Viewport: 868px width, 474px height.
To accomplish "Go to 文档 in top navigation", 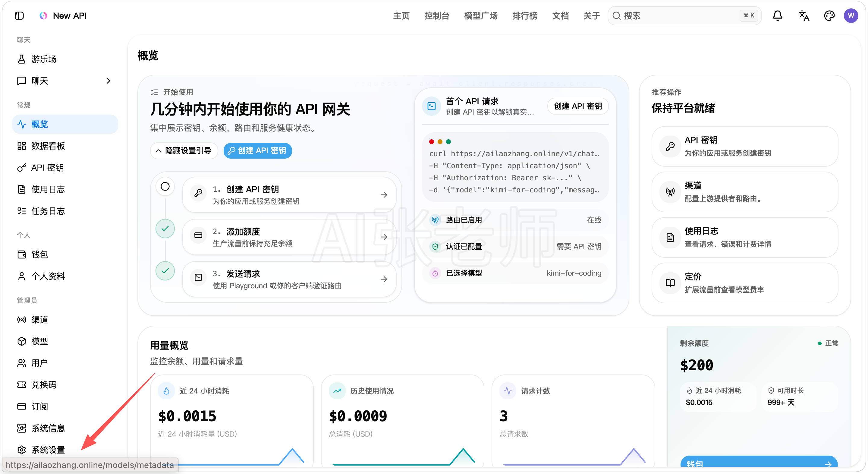I will (560, 15).
